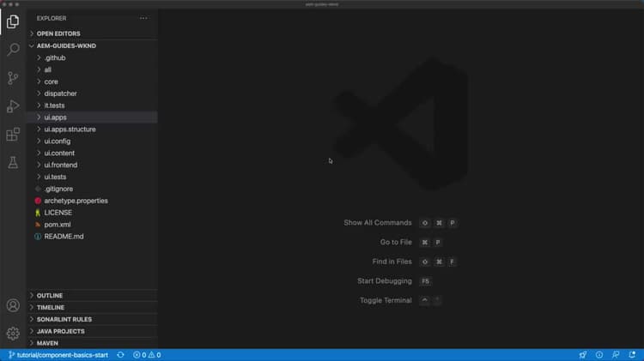Click the circular info icon in status bar
The height and width of the screenshot is (361, 644).
point(599,355)
